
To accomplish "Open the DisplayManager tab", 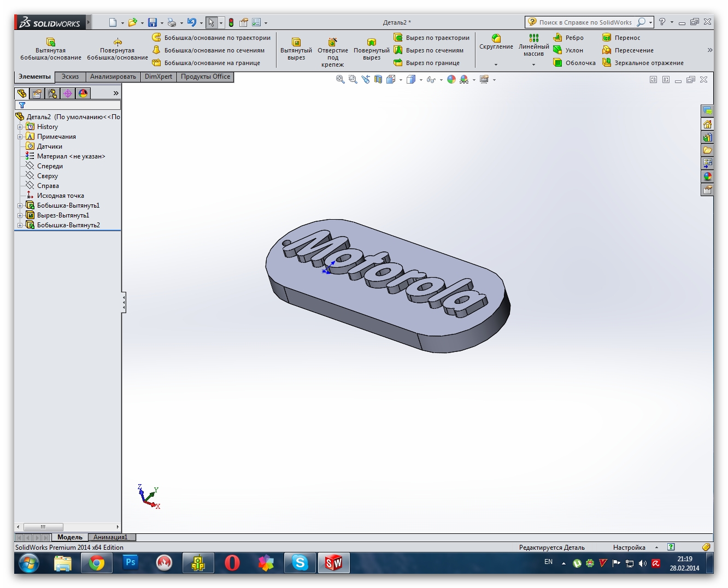I will (83, 93).
